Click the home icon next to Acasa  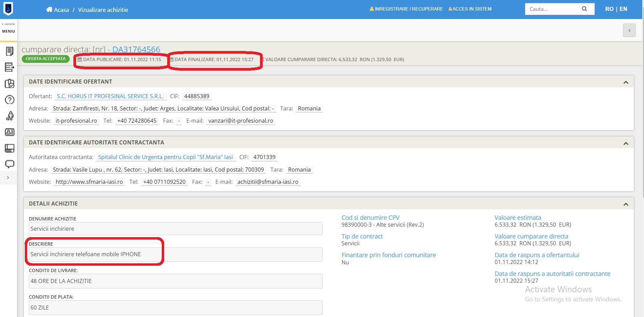click(x=49, y=10)
